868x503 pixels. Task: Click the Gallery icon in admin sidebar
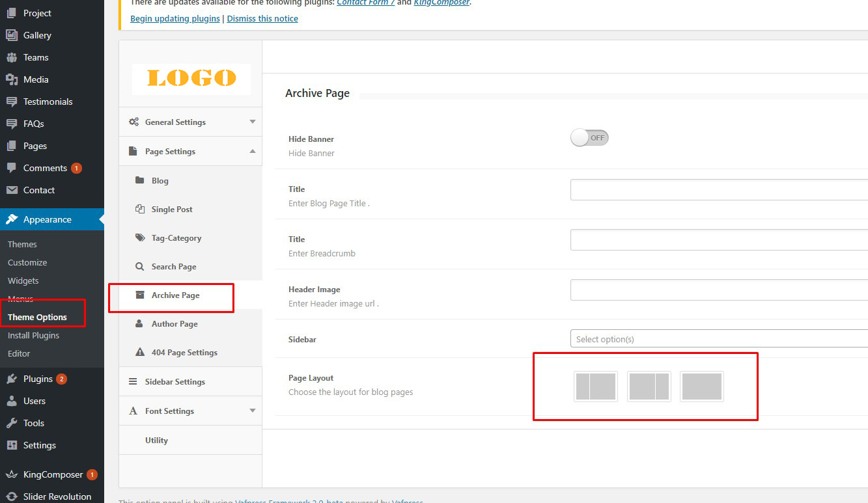pos(12,35)
